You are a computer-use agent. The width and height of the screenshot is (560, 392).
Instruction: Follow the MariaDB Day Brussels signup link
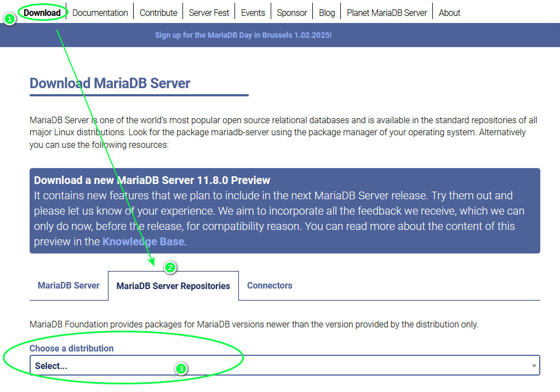243,35
